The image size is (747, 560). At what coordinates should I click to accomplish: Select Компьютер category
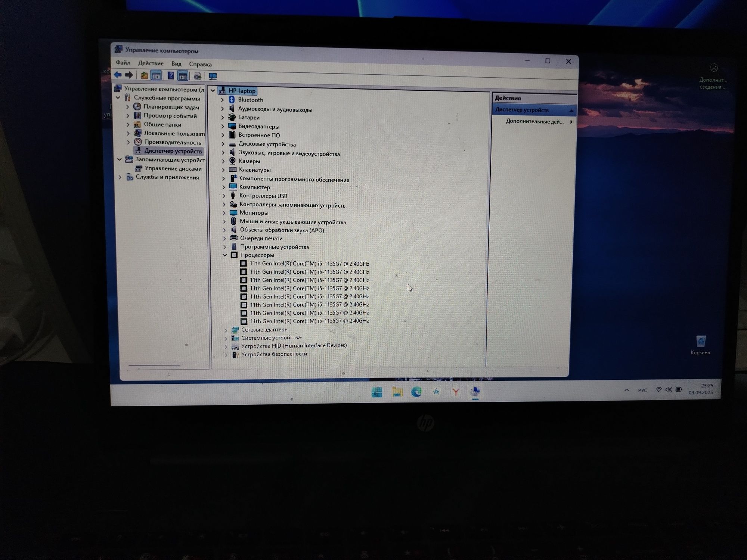[x=254, y=187]
